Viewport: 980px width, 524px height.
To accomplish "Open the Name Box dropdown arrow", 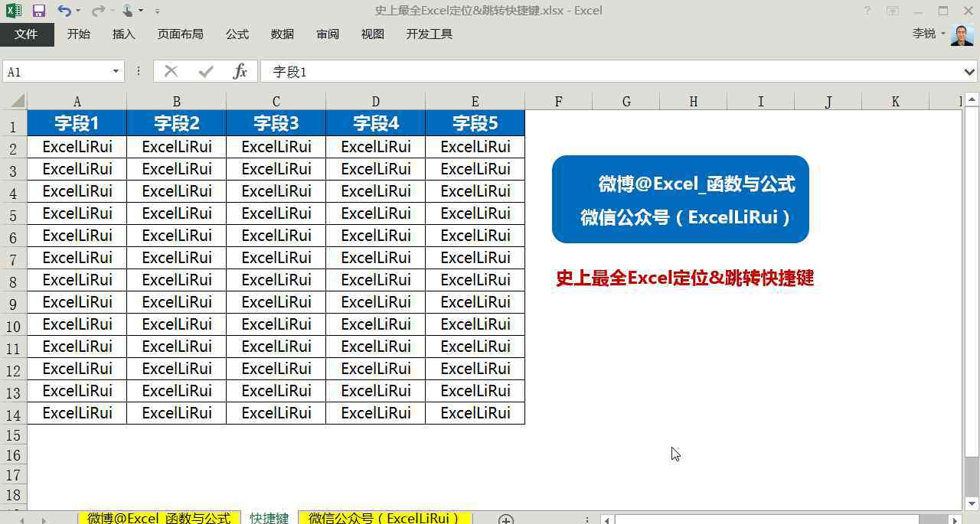I will pos(116,71).
